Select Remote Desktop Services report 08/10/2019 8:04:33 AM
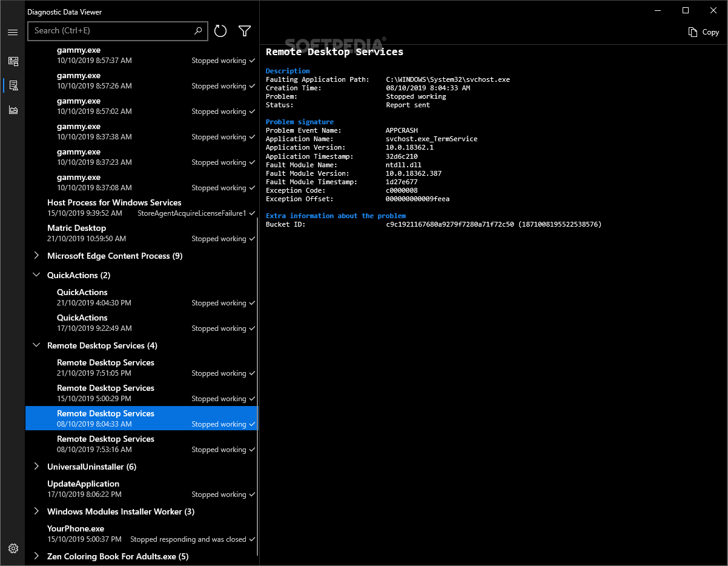This screenshot has width=728, height=566. coord(142,419)
